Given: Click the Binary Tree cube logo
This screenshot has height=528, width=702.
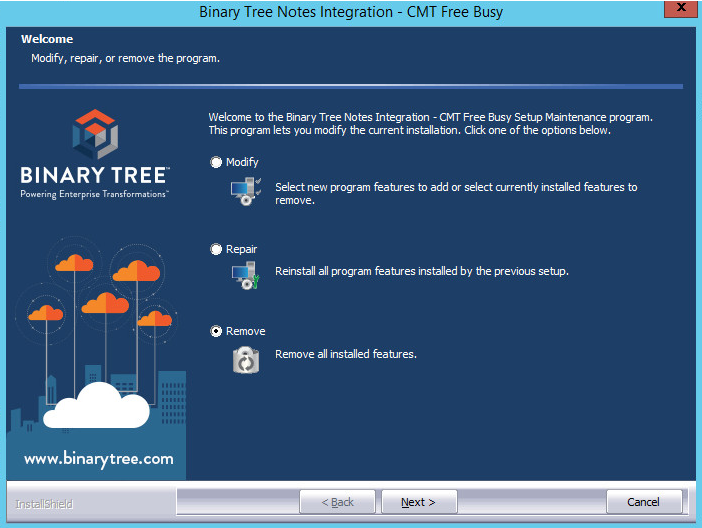Looking at the screenshot, I should [x=95, y=134].
